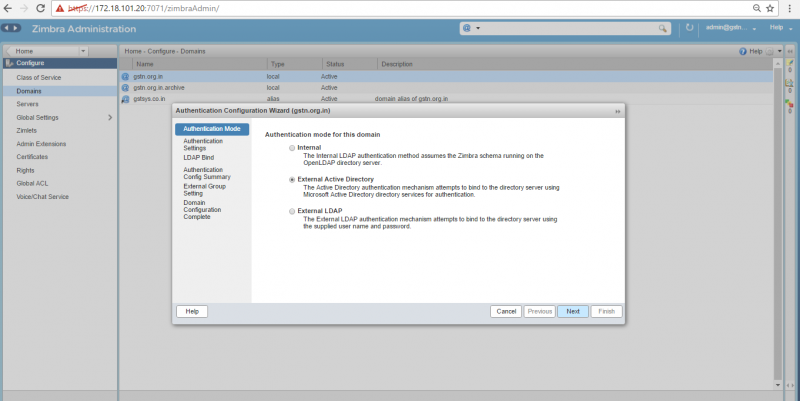This screenshot has height=401, width=800.
Task: Go to External Group Setting step
Action: pyautogui.click(x=205, y=190)
